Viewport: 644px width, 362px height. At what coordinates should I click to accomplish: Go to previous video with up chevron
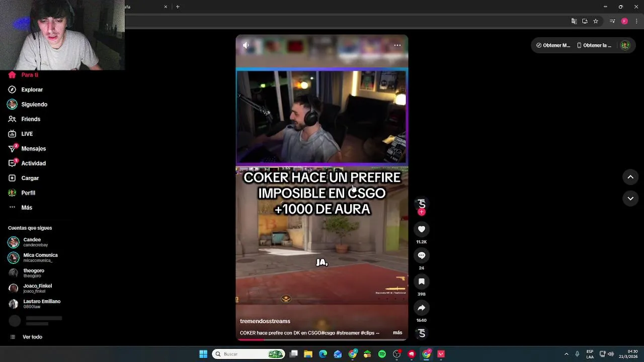(630, 177)
